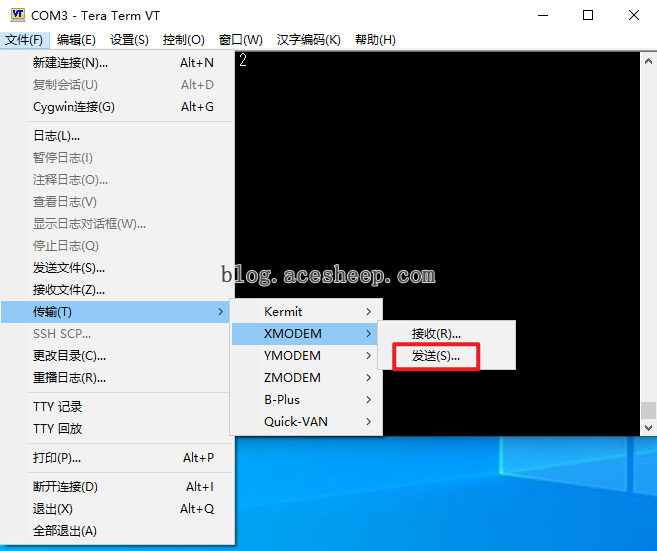This screenshot has height=551, width=657.
Task: Open the 设置(S) menu
Action: 129,40
